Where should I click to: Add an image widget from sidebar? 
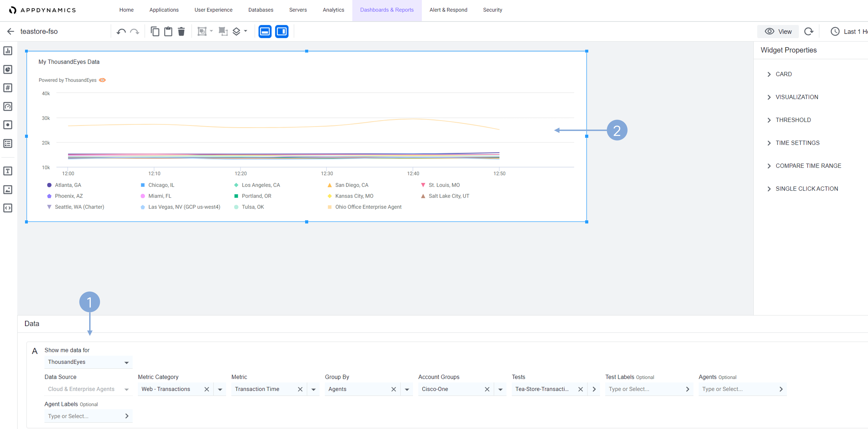click(x=8, y=189)
